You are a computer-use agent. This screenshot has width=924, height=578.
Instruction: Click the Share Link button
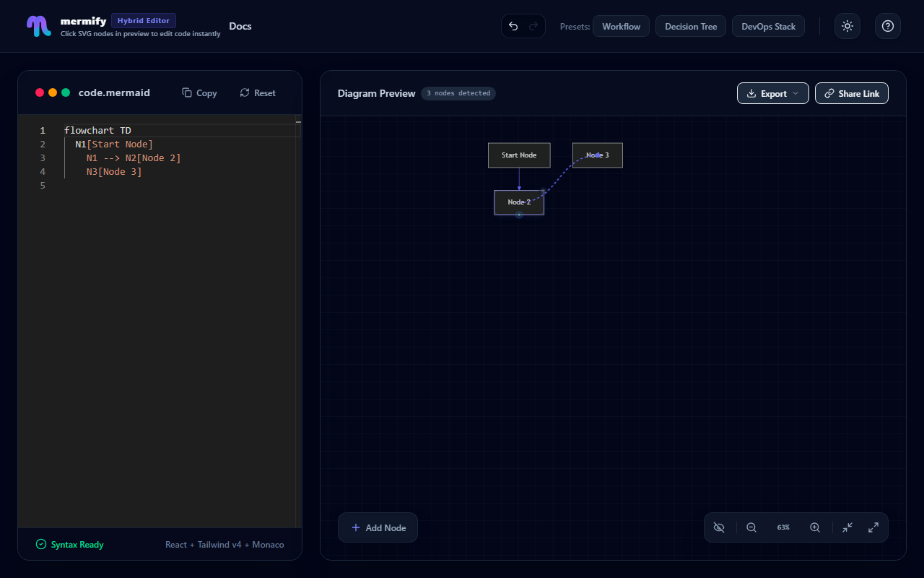point(852,93)
